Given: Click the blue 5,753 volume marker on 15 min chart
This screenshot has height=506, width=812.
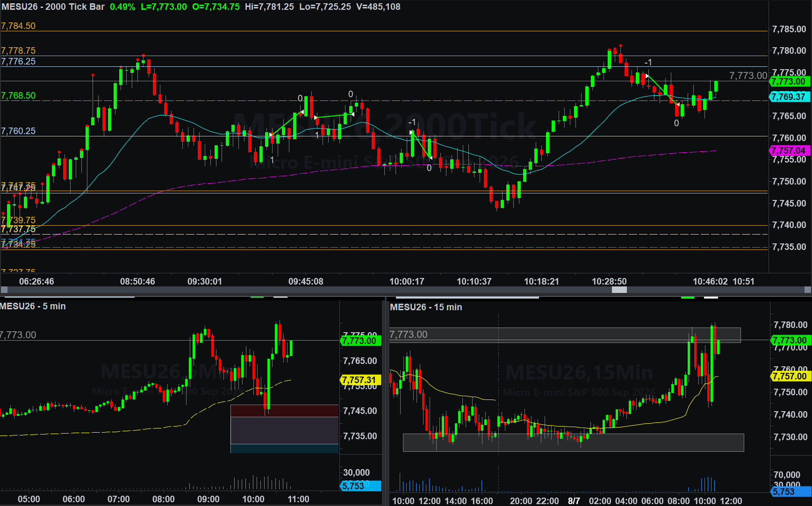Looking at the screenshot, I should click(x=790, y=492).
